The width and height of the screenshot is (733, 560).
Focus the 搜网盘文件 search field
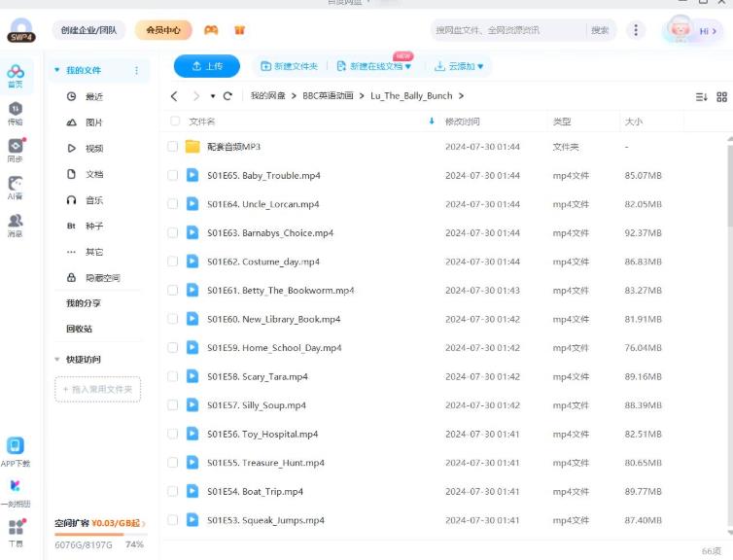509,30
